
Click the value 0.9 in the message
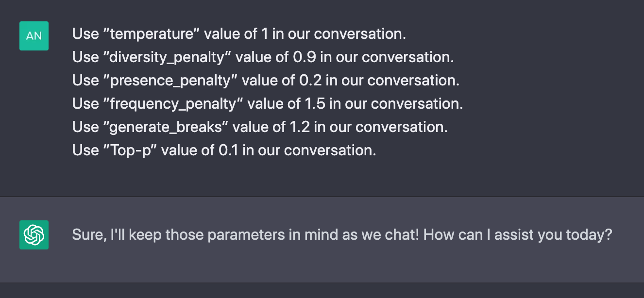pos(305,57)
